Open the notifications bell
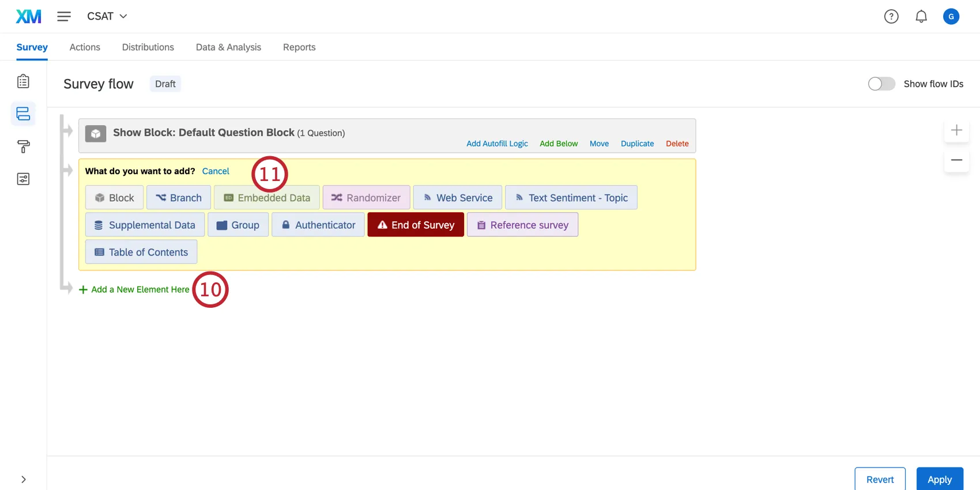 click(x=921, y=17)
